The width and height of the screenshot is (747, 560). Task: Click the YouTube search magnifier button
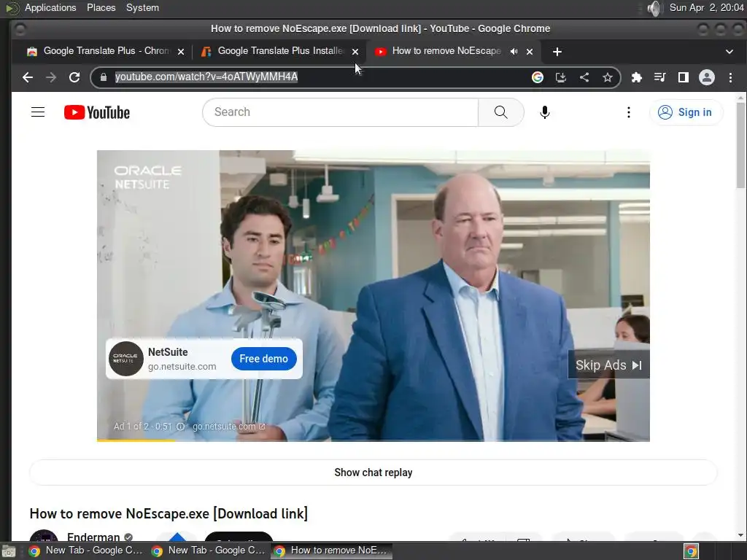point(500,112)
